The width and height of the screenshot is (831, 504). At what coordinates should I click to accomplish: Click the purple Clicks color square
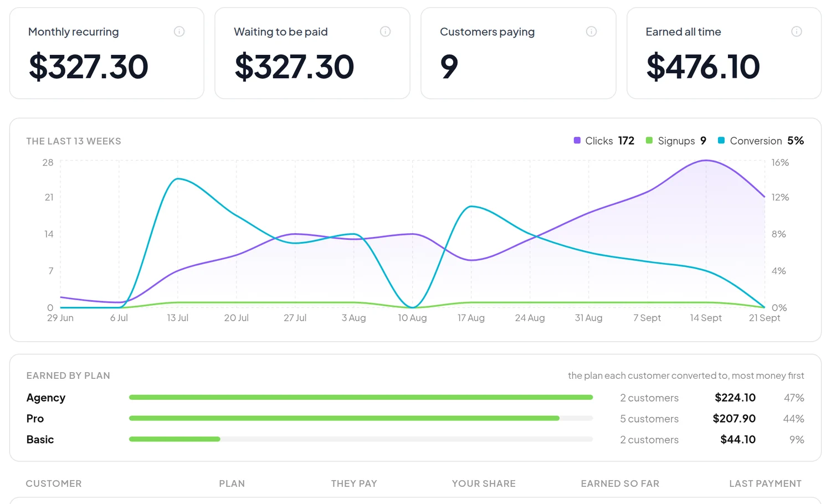[577, 141]
